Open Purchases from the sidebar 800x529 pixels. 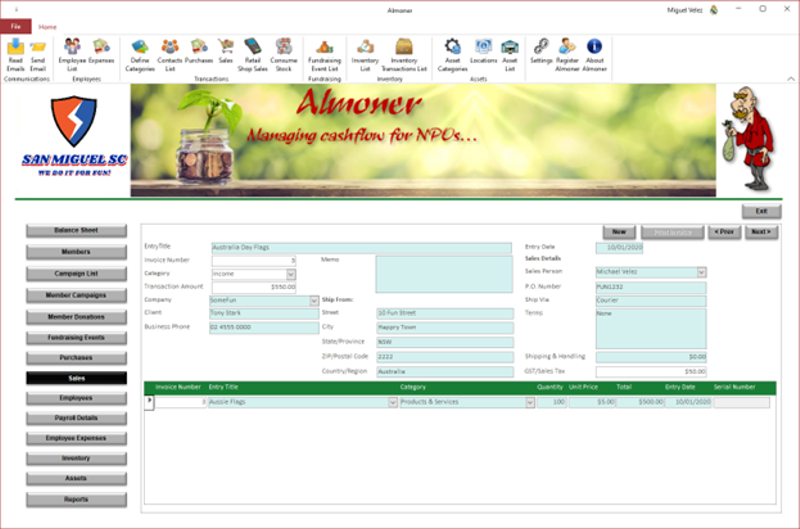76,358
